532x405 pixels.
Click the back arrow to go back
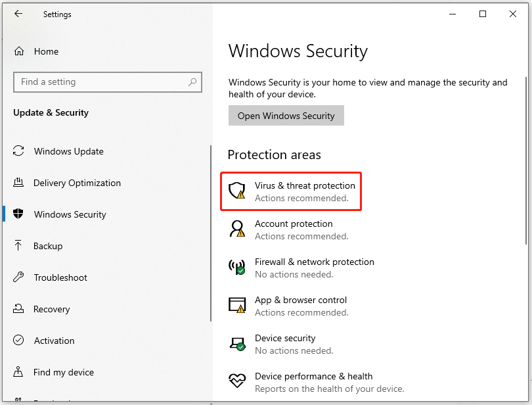coord(18,14)
